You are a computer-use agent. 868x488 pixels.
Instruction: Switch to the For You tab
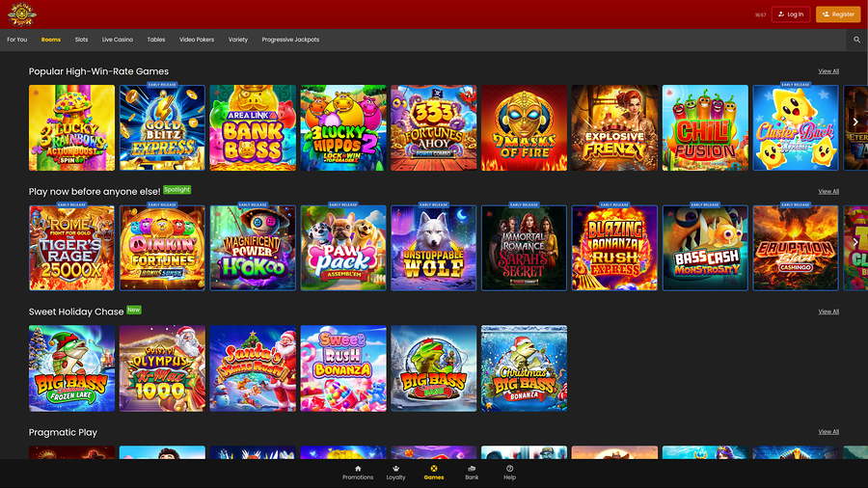pyautogui.click(x=17, y=40)
